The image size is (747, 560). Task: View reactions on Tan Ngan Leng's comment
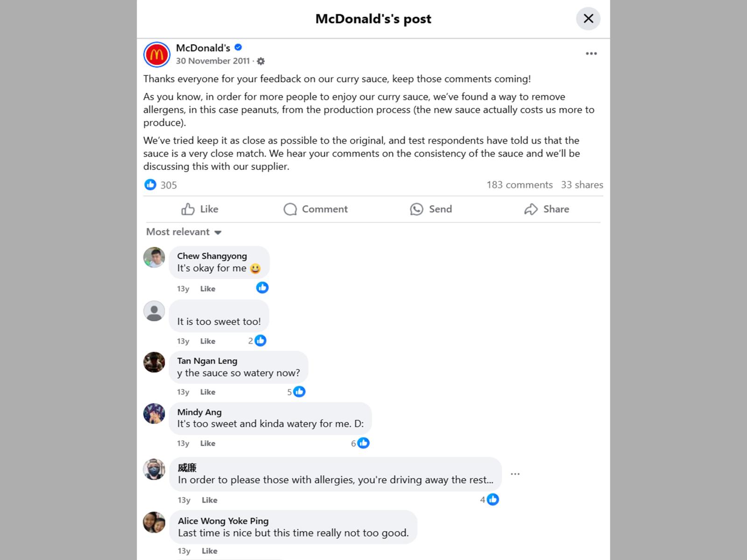tap(296, 392)
